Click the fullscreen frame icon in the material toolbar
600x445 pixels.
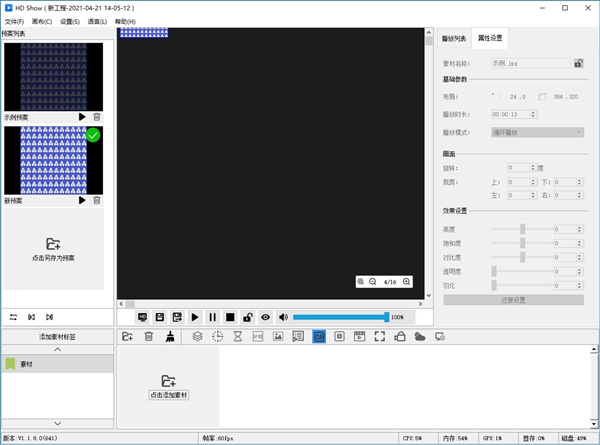(379, 337)
